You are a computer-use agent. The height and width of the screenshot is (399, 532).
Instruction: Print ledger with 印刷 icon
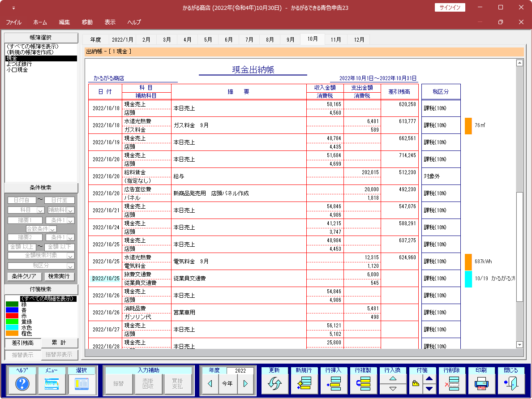481,384
